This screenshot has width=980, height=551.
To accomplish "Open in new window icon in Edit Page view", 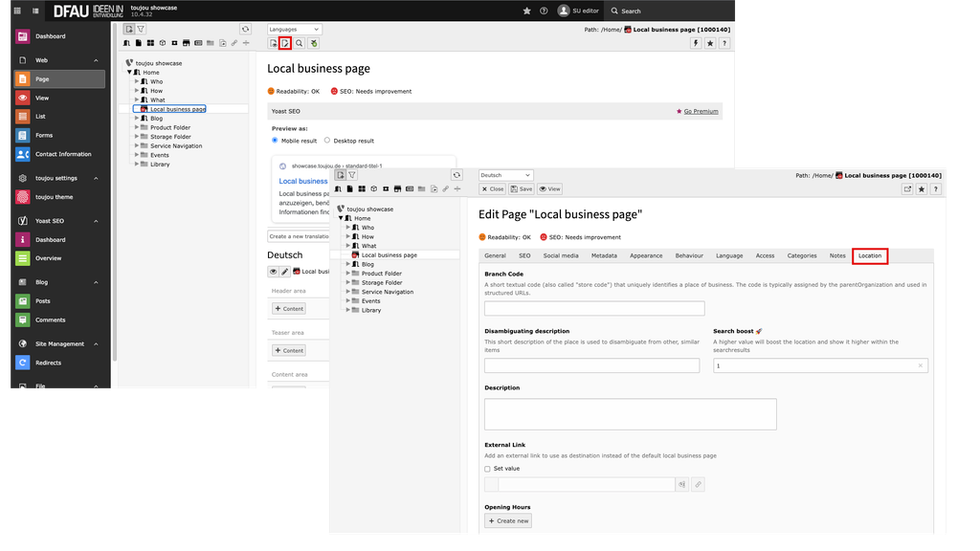I will 907,189.
